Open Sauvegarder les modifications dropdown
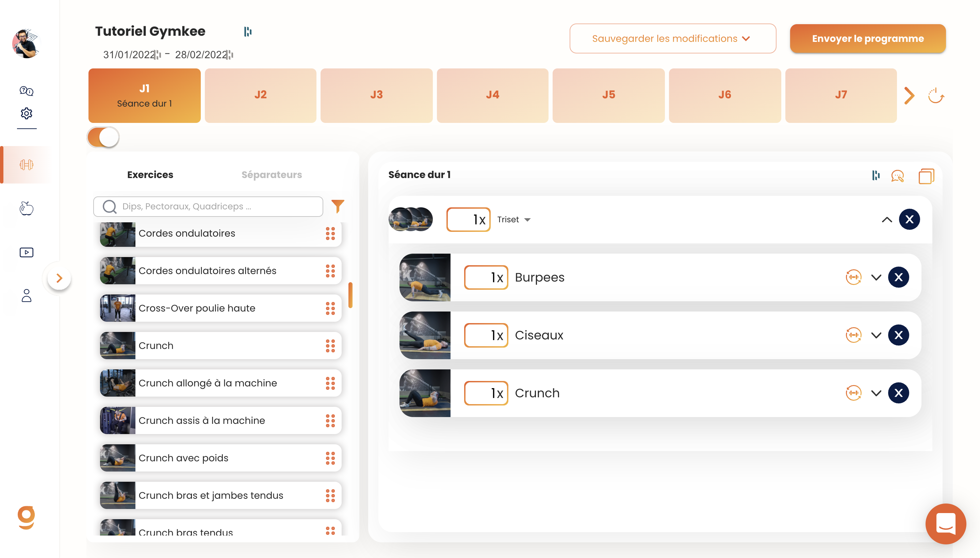Screen dimensions: 980x558 672,38
